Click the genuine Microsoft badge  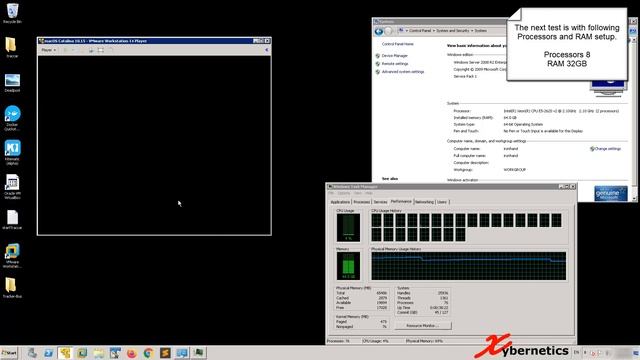point(611,193)
